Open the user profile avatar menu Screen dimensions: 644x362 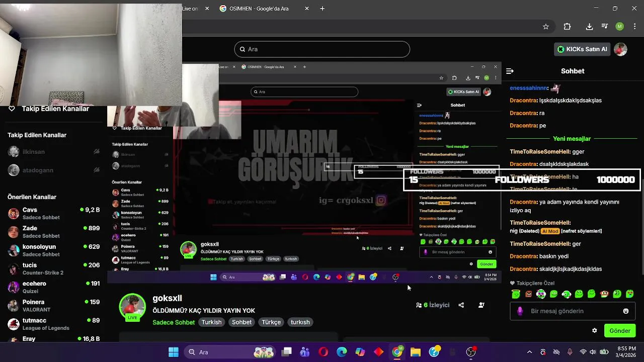click(620, 49)
